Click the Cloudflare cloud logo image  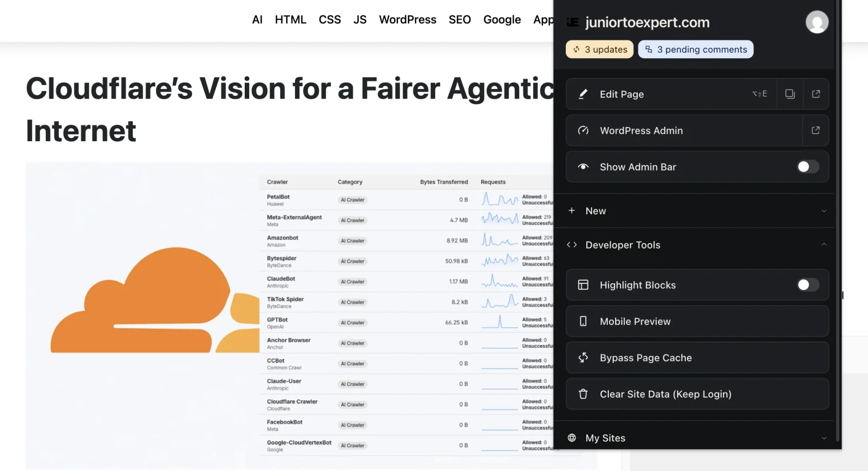[x=155, y=301]
